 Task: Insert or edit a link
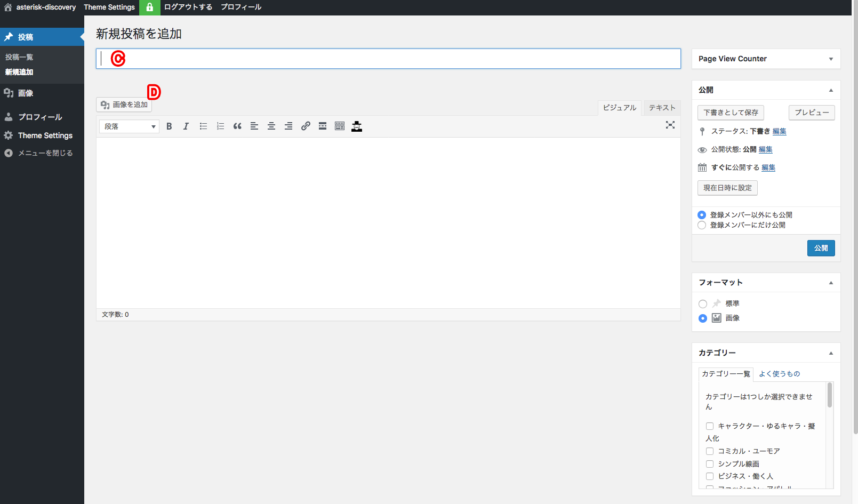coord(306,126)
